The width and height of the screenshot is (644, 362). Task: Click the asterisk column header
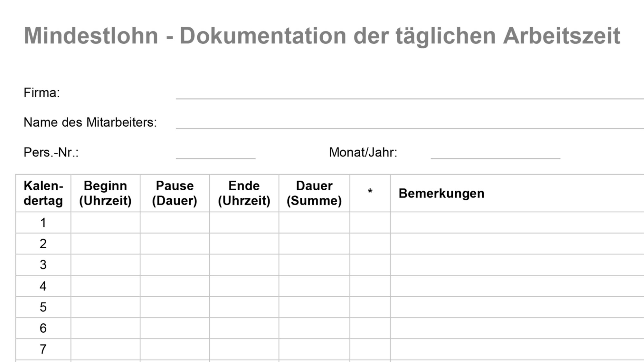(x=370, y=193)
